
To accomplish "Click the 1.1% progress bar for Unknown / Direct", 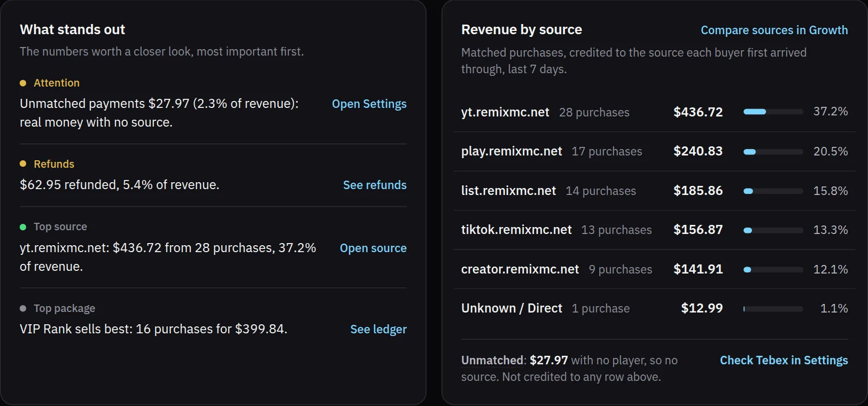I will [x=773, y=309].
